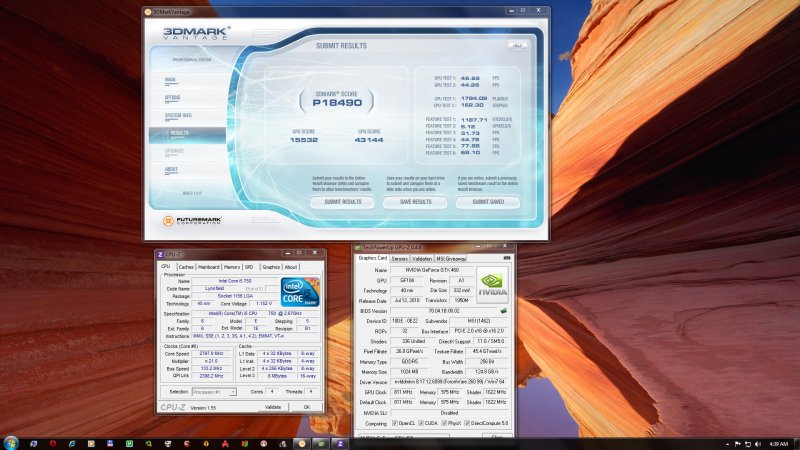Click the Intel Core i5 logo in CPU-Z
The width and height of the screenshot is (800, 450).
point(300,292)
